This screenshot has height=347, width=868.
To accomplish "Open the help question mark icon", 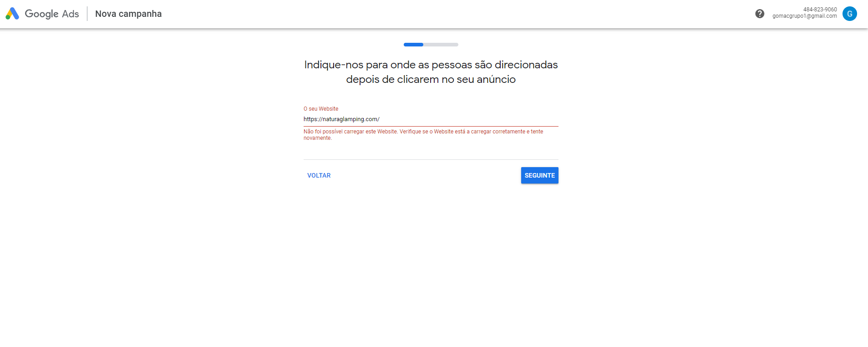I will coord(760,14).
